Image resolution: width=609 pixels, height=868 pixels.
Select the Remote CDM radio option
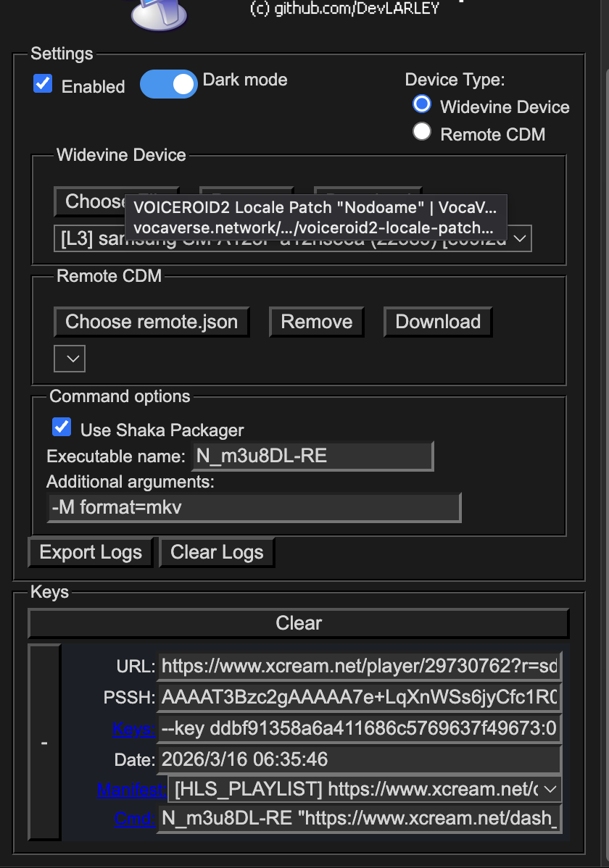click(422, 133)
